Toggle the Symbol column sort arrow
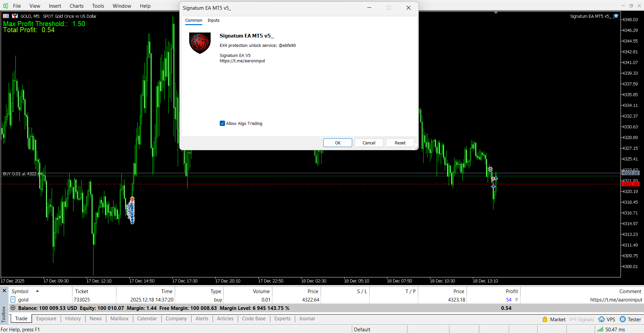Screen dimensions: 644x333 click(37, 291)
